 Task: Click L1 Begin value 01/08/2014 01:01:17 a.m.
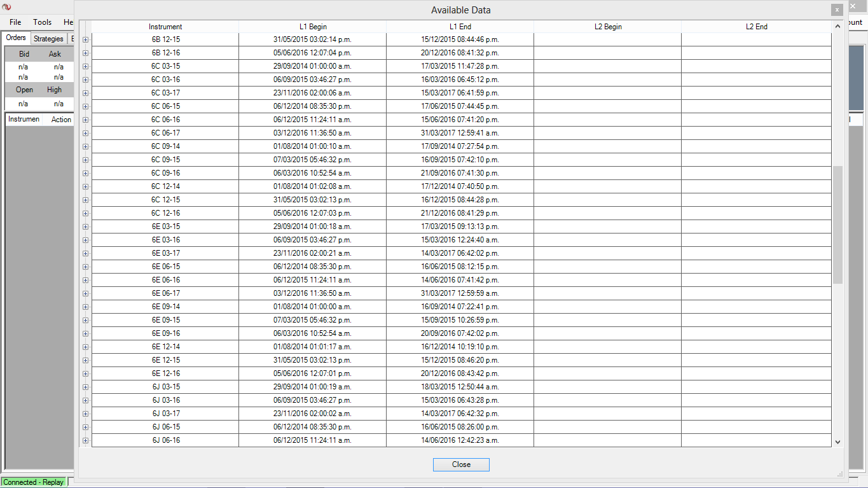click(313, 347)
